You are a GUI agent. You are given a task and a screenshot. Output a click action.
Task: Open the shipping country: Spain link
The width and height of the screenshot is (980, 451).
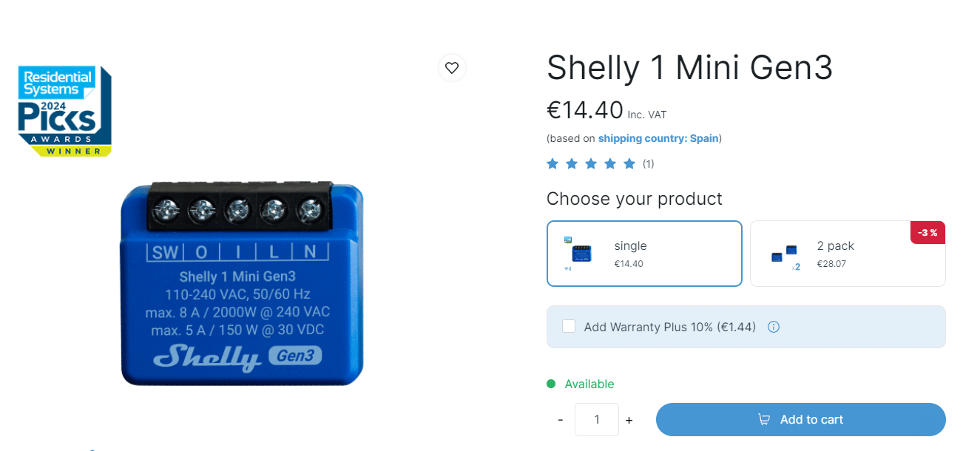click(658, 138)
